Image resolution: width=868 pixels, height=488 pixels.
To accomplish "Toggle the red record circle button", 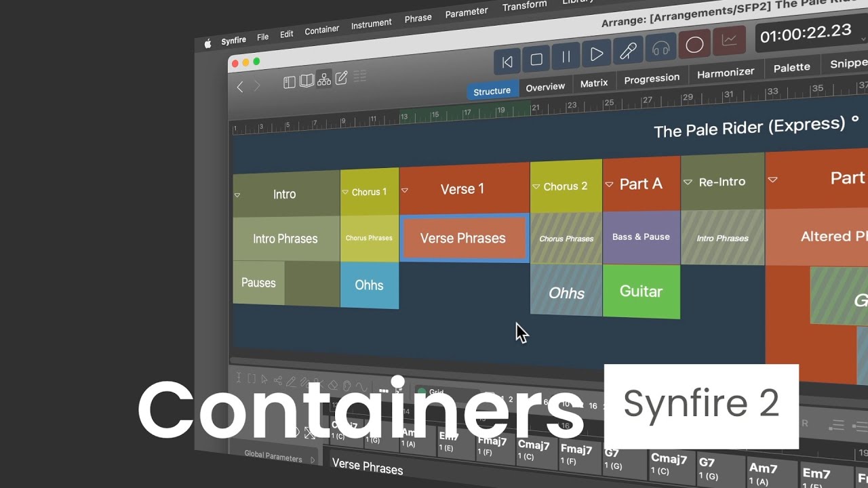I will pyautogui.click(x=694, y=45).
